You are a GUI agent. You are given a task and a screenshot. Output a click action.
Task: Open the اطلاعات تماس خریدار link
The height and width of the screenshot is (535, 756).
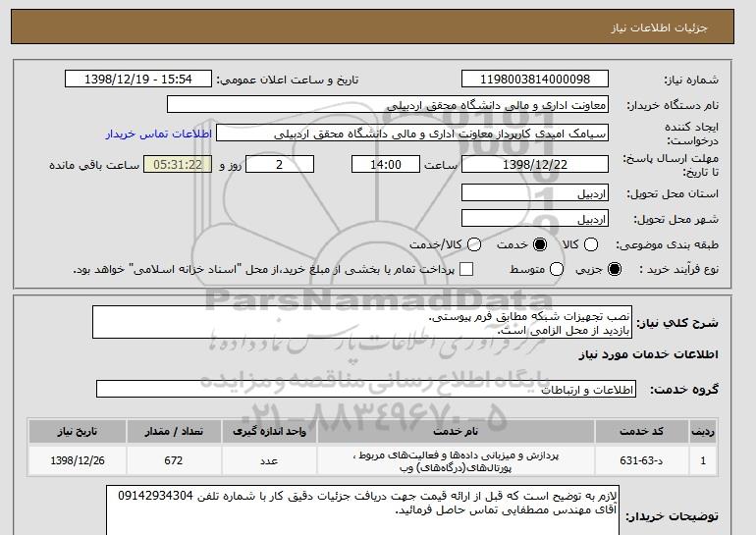point(159,134)
